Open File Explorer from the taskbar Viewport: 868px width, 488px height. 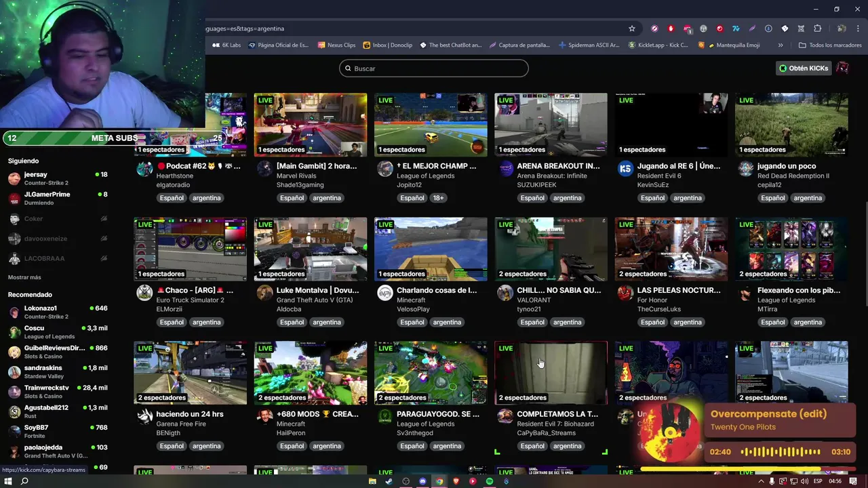pyautogui.click(x=372, y=481)
